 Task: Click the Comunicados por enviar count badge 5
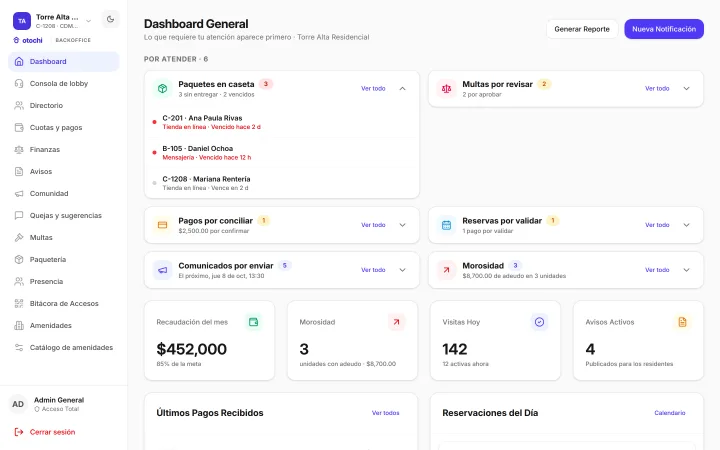[x=285, y=265]
